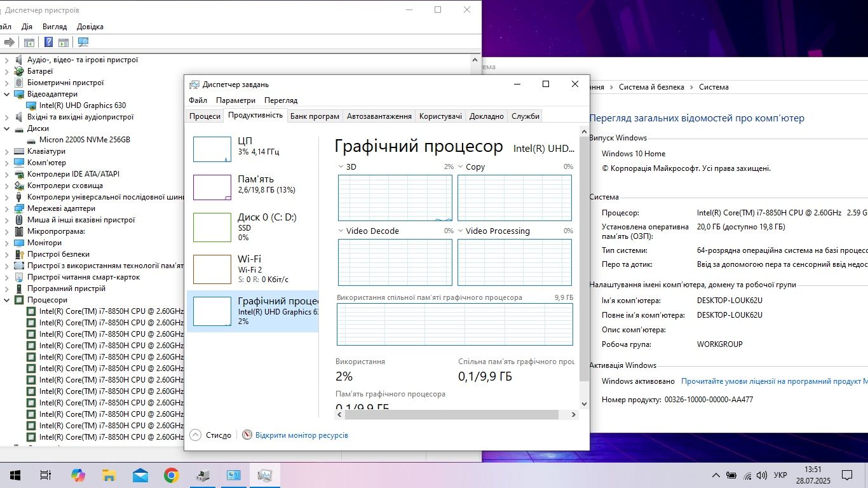Launch Copilot from the taskbar
Image resolution: width=868 pixels, height=488 pixels.
click(78, 475)
